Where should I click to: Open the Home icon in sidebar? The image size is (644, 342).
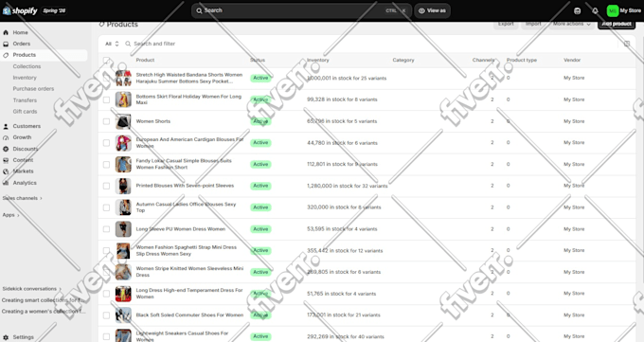pyautogui.click(x=6, y=32)
